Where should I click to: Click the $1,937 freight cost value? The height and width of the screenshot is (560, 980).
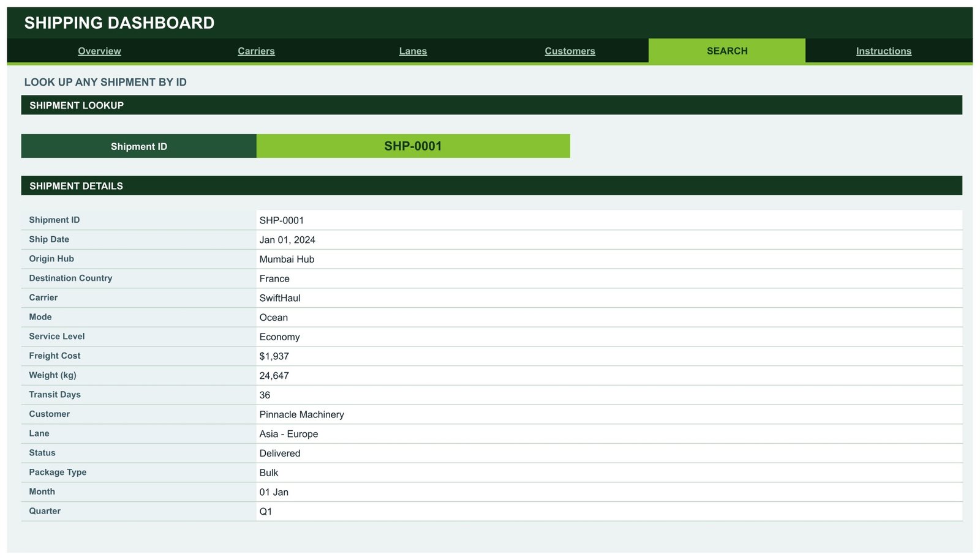274,356
